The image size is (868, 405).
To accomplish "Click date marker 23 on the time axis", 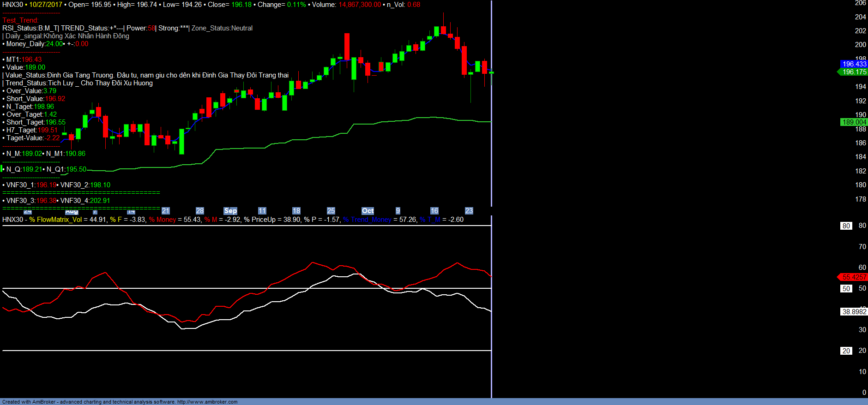I will pyautogui.click(x=469, y=211).
